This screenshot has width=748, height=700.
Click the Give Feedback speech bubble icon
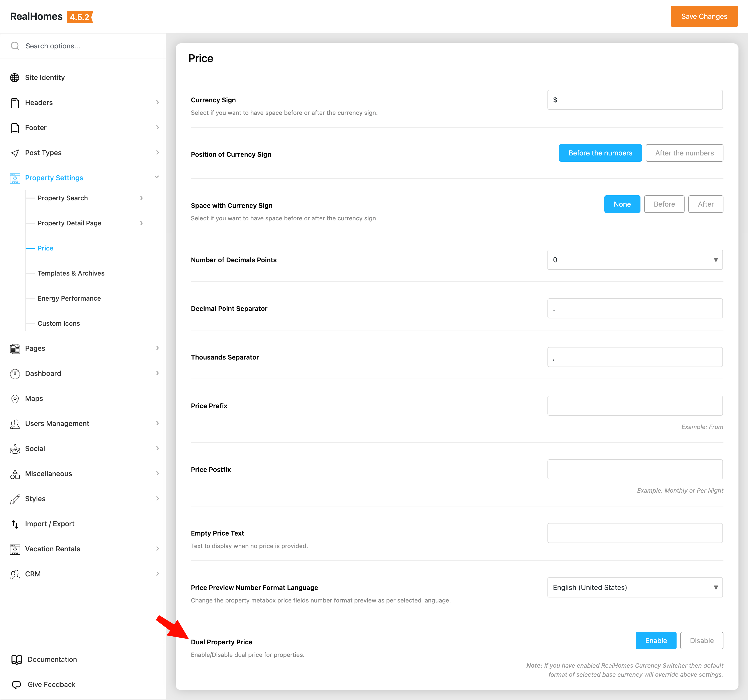pyautogui.click(x=17, y=684)
